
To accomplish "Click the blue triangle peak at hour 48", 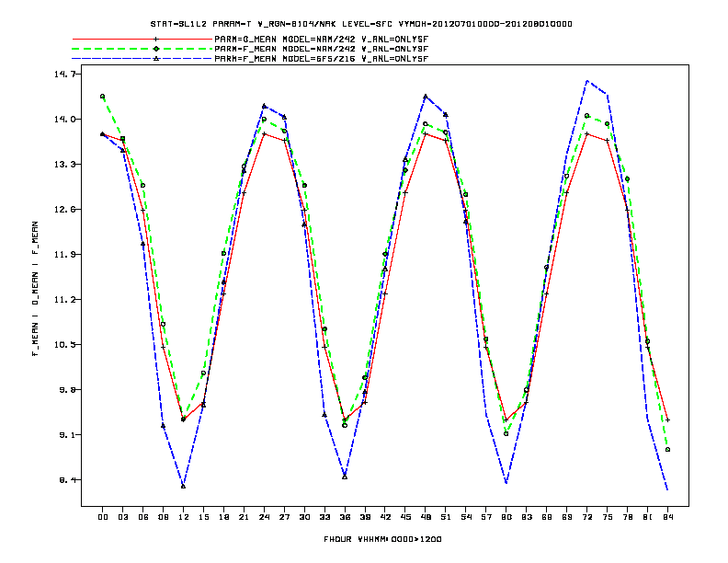I will point(426,97).
